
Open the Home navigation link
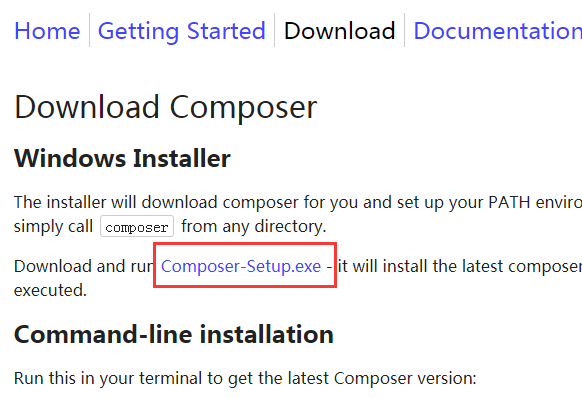click(x=47, y=31)
